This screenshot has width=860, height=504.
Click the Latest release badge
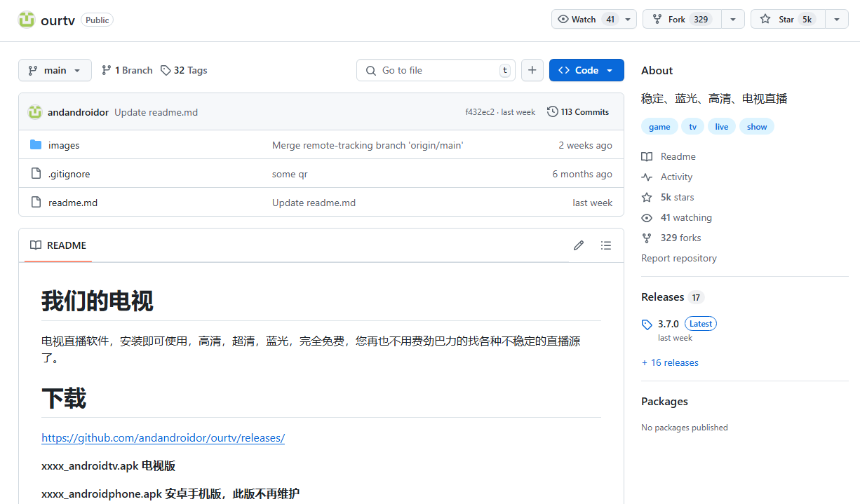pyautogui.click(x=701, y=324)
